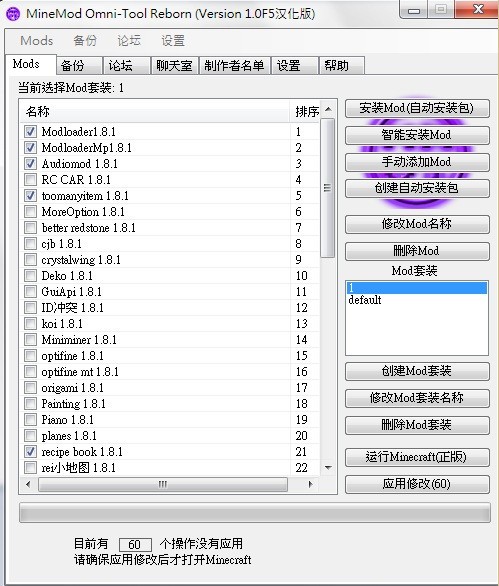Click the vertical scrollbar down arrow in the mod list
Screen dimensions: 499x586
[328, 468]
